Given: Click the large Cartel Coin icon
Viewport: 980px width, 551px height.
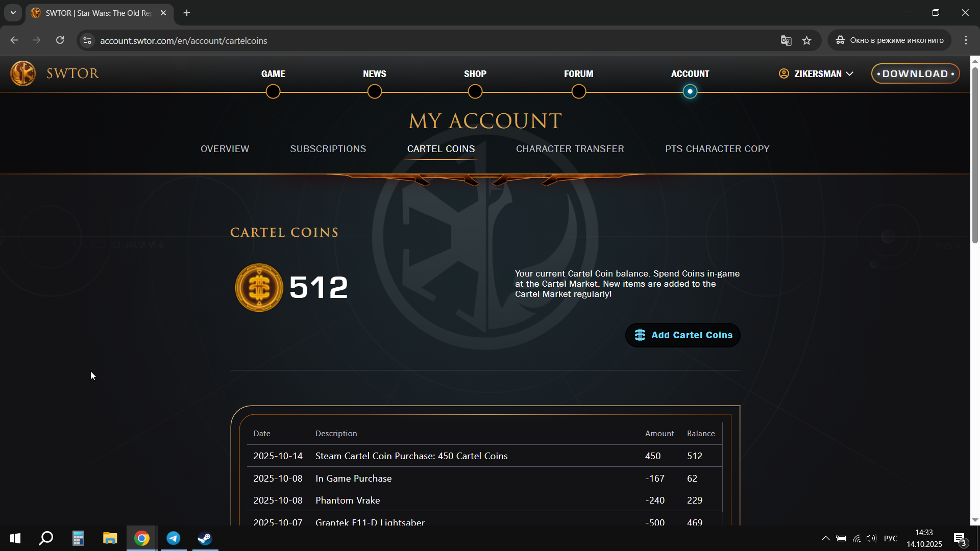Looking at the screenshot, I should (x=259, y=287).
